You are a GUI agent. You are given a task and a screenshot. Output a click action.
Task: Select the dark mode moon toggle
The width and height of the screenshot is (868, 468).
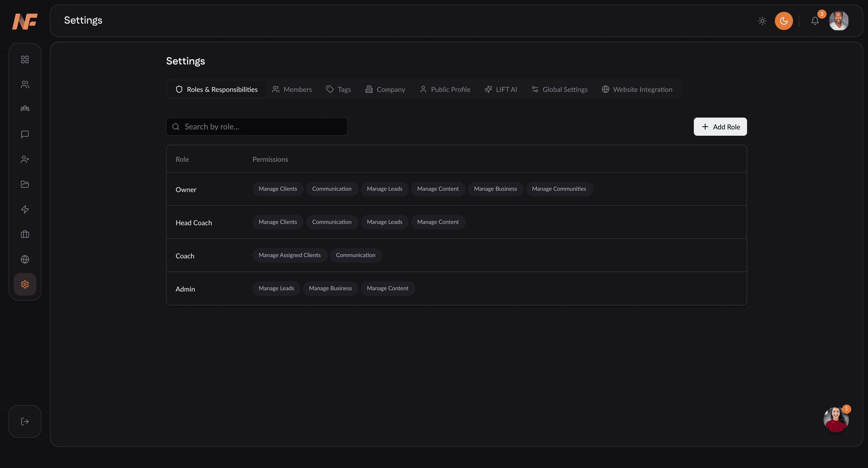tap(784, 21)
